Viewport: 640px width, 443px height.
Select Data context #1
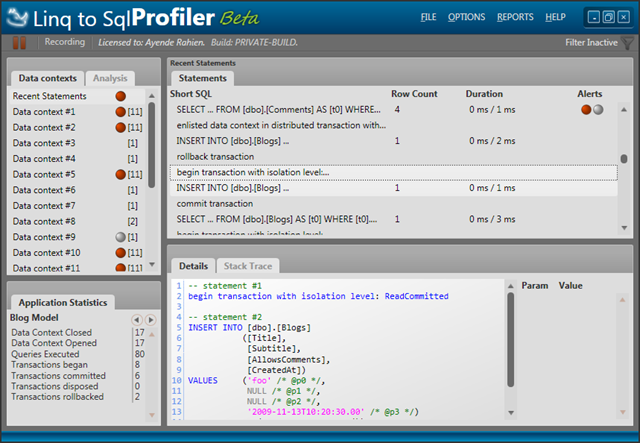76,111
